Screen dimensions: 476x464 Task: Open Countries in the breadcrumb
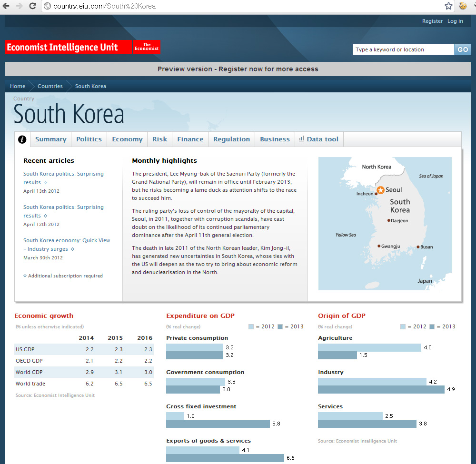(x=50, y=86)
